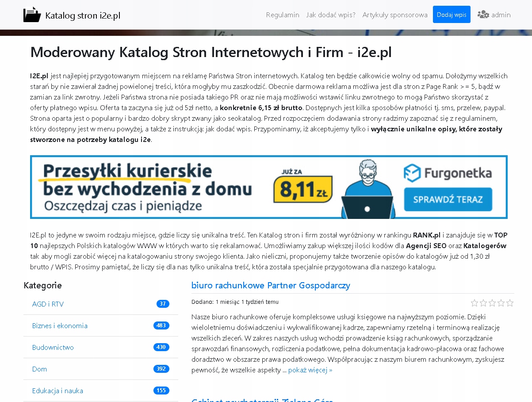The image size is (532, 402).
Task: Click SPRAWDŹ TERAZ in the banner
Action: [448, 199]
